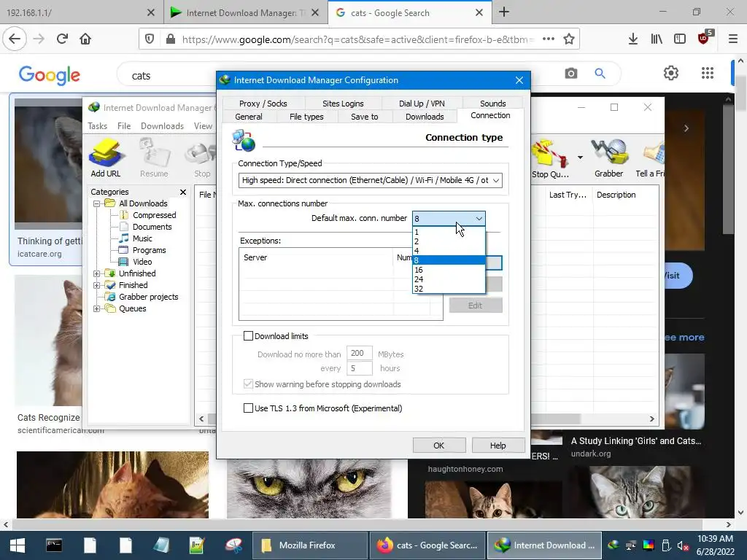Open page actions three dots in address bar
747x560 pixels.
point(549,39)
